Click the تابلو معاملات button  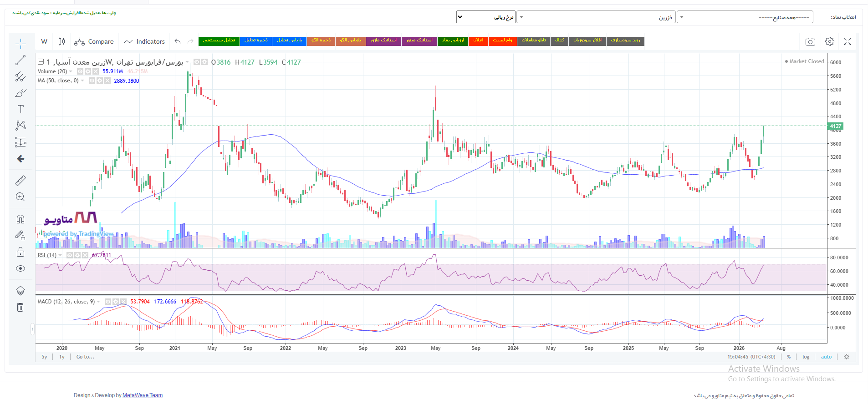(x=533, y=40)
